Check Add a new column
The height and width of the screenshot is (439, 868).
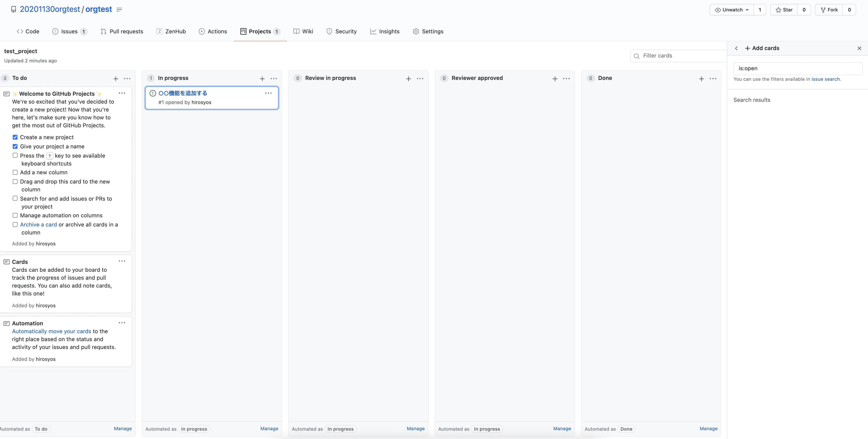click(x=15, y=172)
